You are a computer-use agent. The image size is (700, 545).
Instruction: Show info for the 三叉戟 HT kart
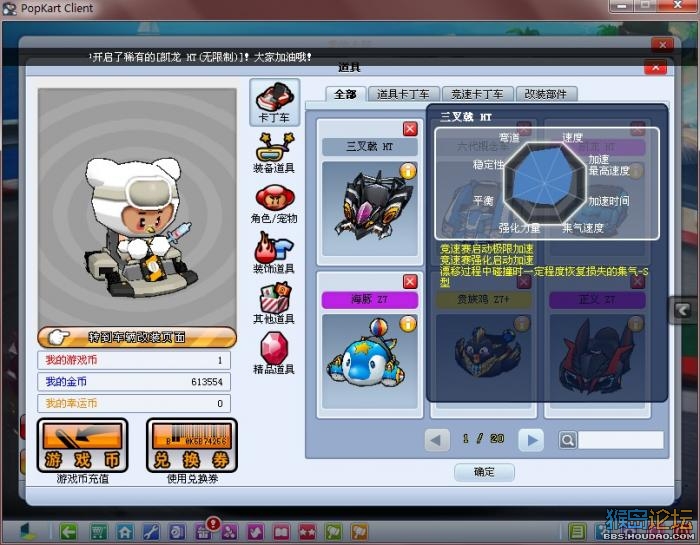pos(408,171)
